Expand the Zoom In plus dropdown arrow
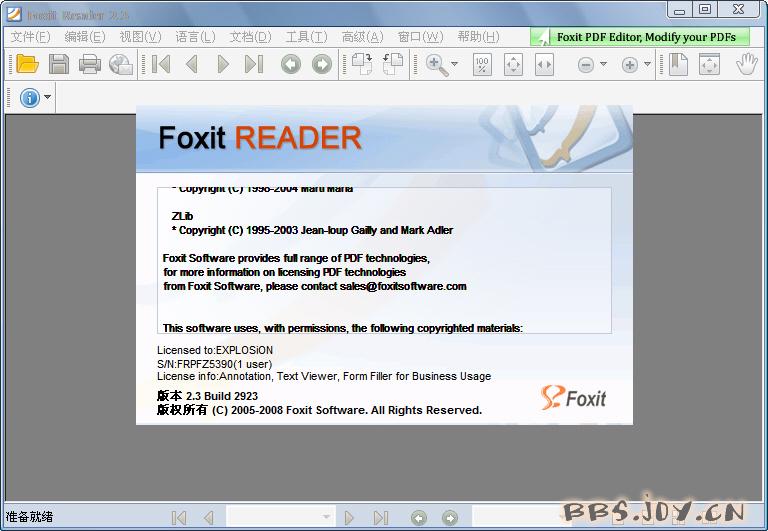The width and height of the screenshot is (768, 531). click(648, 64)
